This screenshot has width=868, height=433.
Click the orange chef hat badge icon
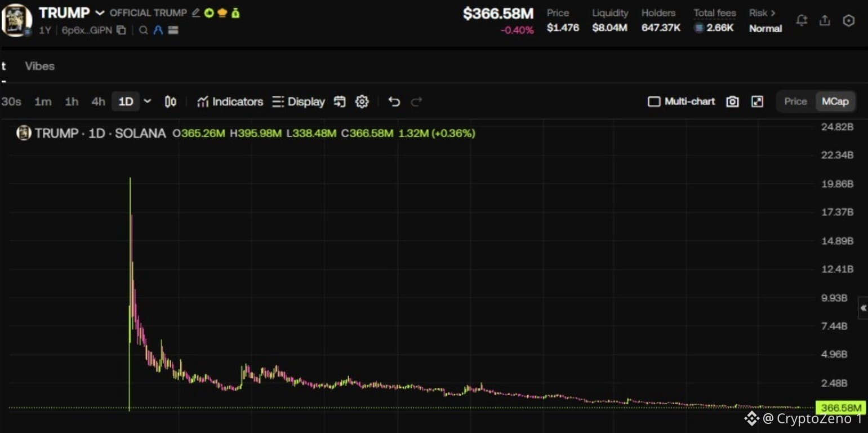click(222, 12)
